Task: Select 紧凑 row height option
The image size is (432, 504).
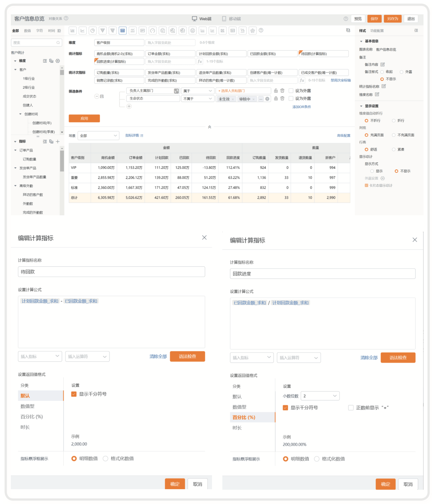Action: click(394, 150)
